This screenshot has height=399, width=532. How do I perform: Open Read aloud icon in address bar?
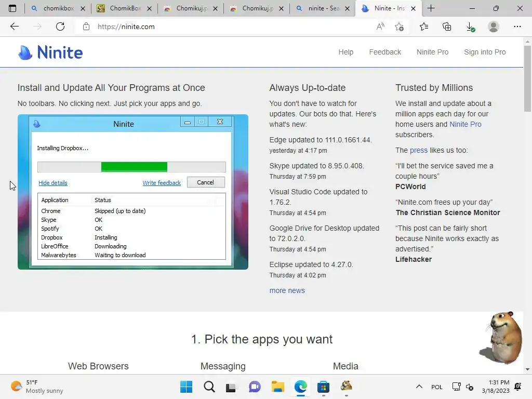pyautogui.click(x=380, y=26)
